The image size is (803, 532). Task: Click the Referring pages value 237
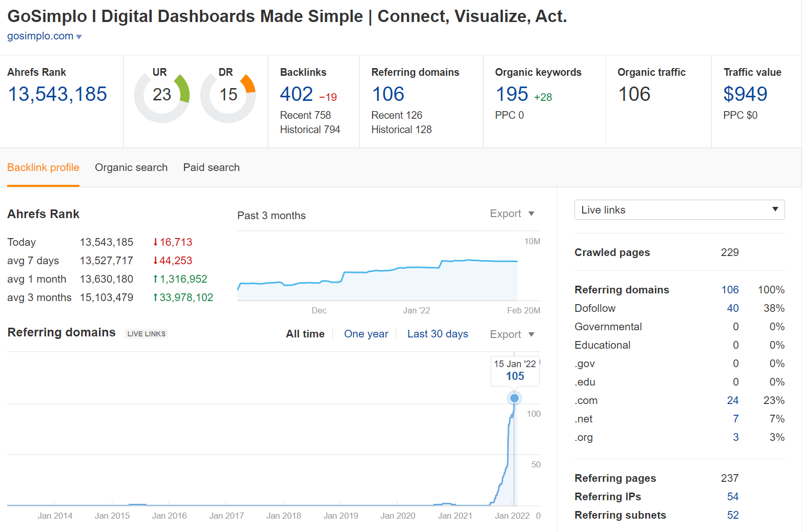(x=730, y=478)
